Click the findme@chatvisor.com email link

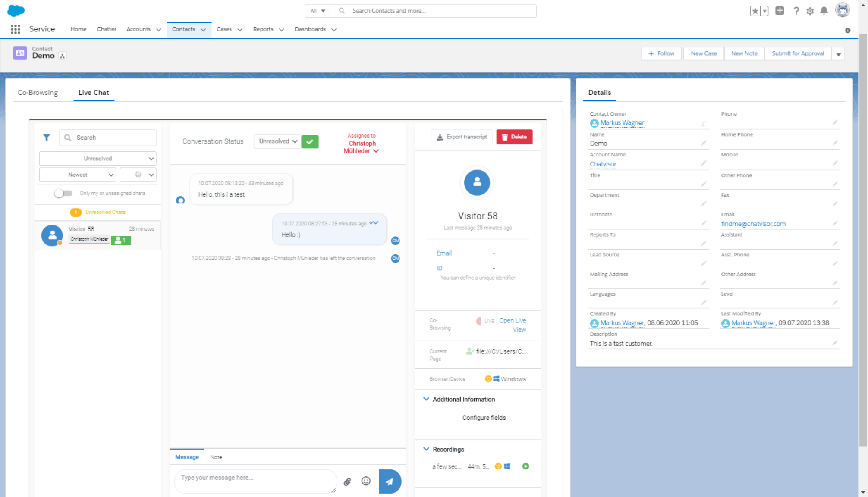tap(753, 224)
